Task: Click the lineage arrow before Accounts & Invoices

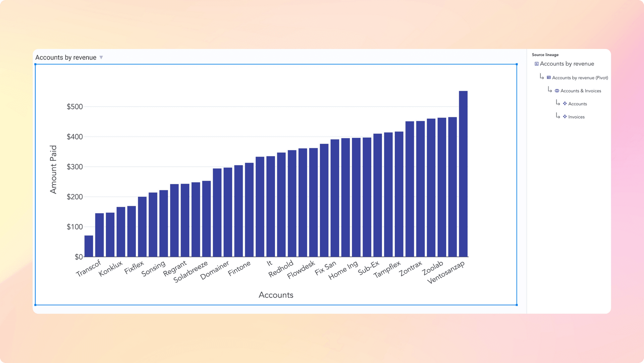Action: click(550, 90)
